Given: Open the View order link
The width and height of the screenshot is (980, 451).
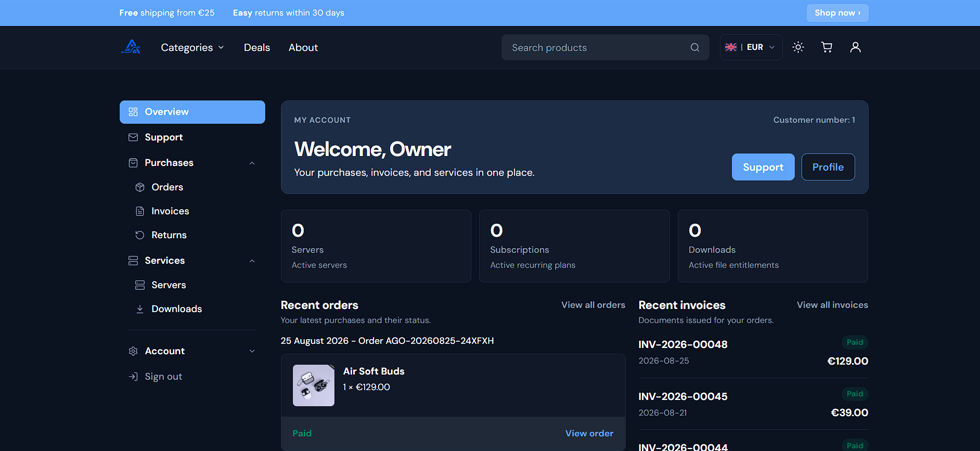Looking at the screenshot, I should coord(589,433).
